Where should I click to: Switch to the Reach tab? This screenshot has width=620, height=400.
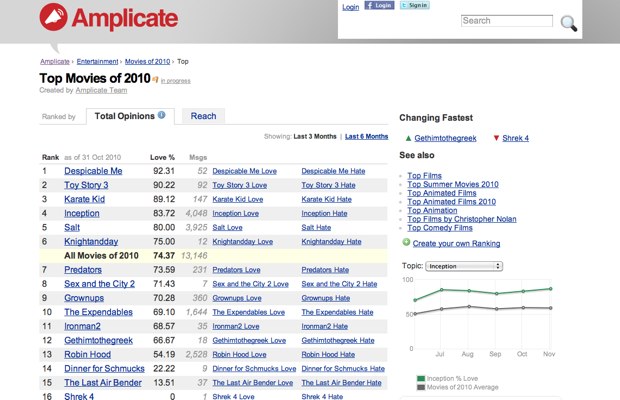pos(203,116)
